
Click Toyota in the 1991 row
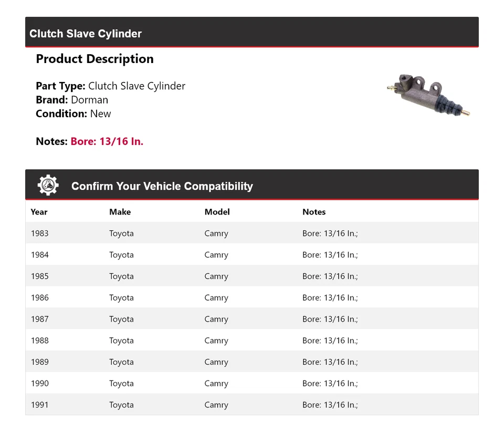coord(121,405)
